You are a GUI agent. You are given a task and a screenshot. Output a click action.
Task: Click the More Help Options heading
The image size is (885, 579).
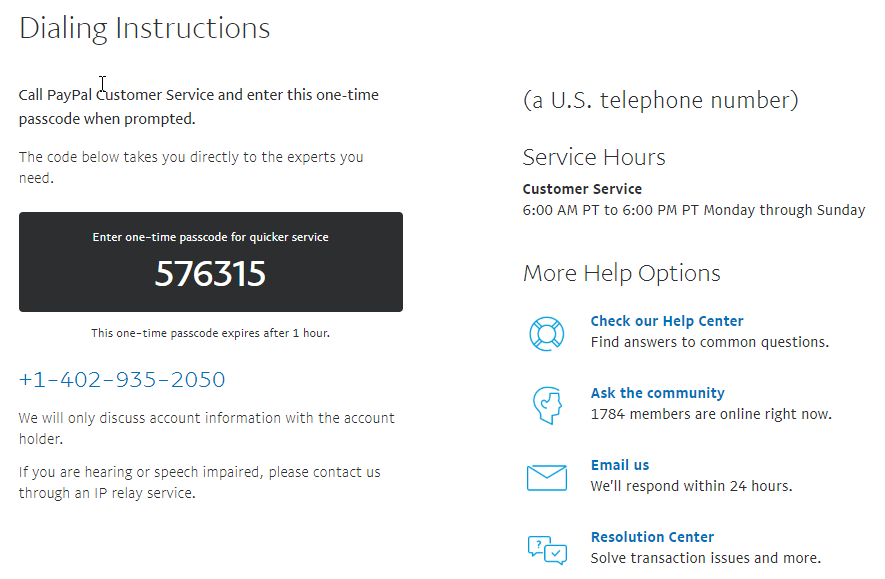621,273
